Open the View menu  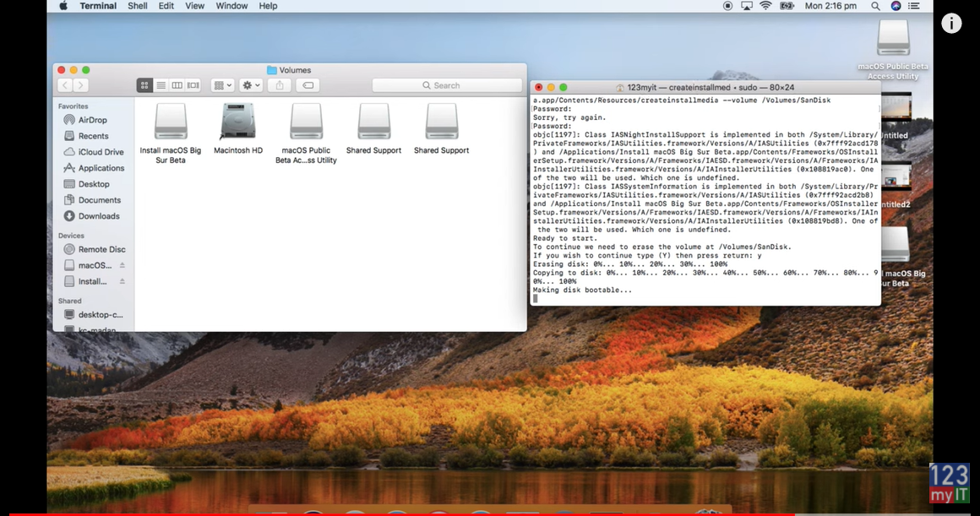point(195,6)
